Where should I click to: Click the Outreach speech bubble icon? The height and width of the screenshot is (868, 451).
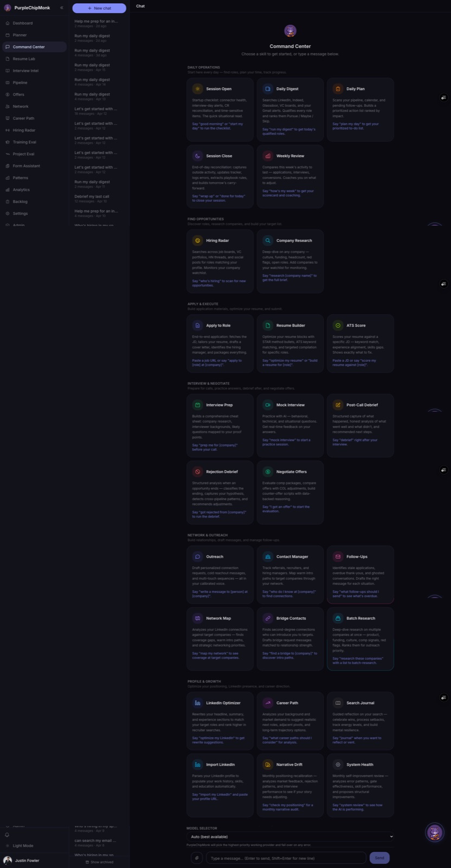point(198,557)
